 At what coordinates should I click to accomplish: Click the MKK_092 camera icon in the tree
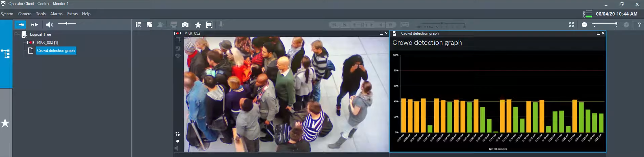[31, 42]
